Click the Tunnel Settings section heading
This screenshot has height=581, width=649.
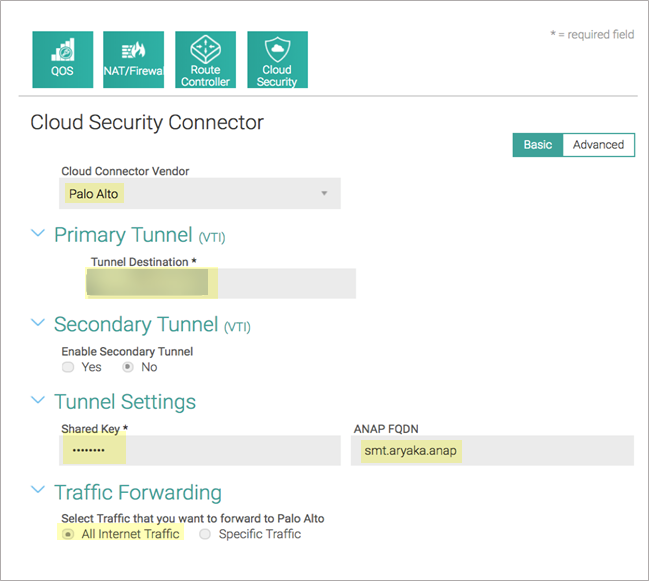click(x=125, y=402)
